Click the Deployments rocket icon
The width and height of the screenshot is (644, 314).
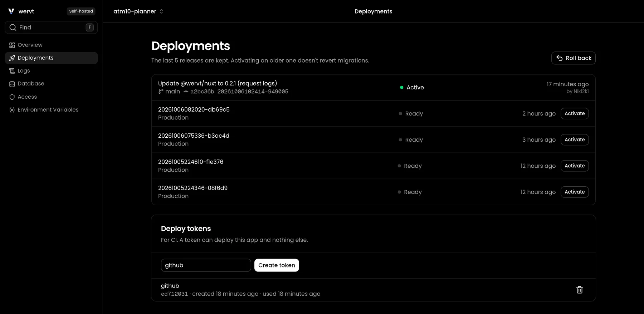12,58
